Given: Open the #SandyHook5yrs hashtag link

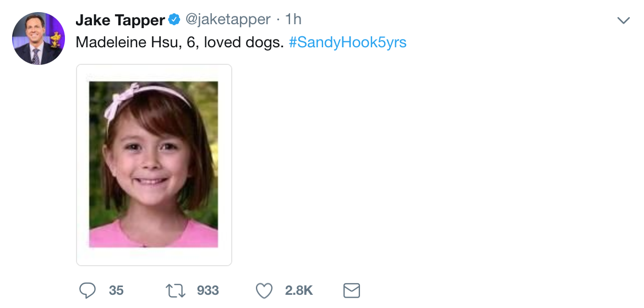Looking at the screenshot, I should (x=347, y=42).
